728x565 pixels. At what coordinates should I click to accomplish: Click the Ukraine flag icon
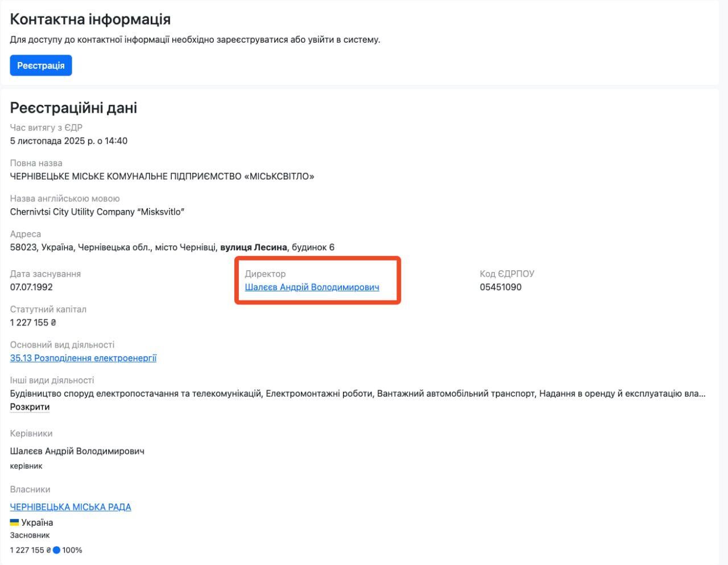pos(15,522)
